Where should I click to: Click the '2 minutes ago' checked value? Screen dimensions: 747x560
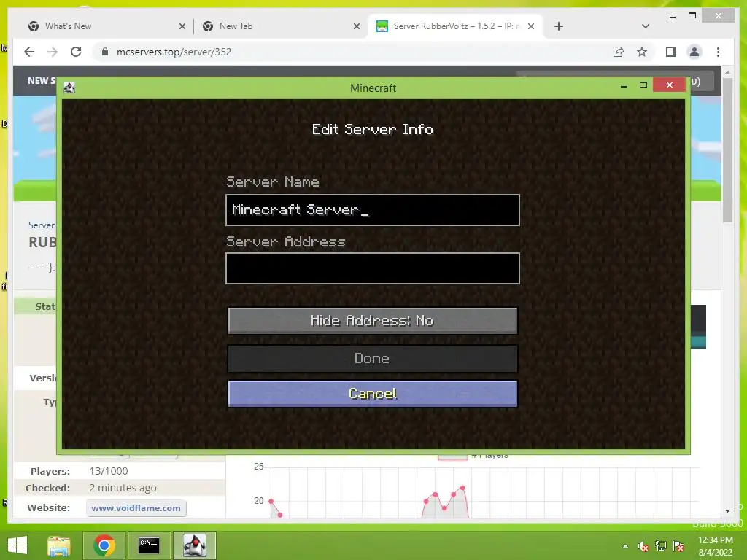123,488
